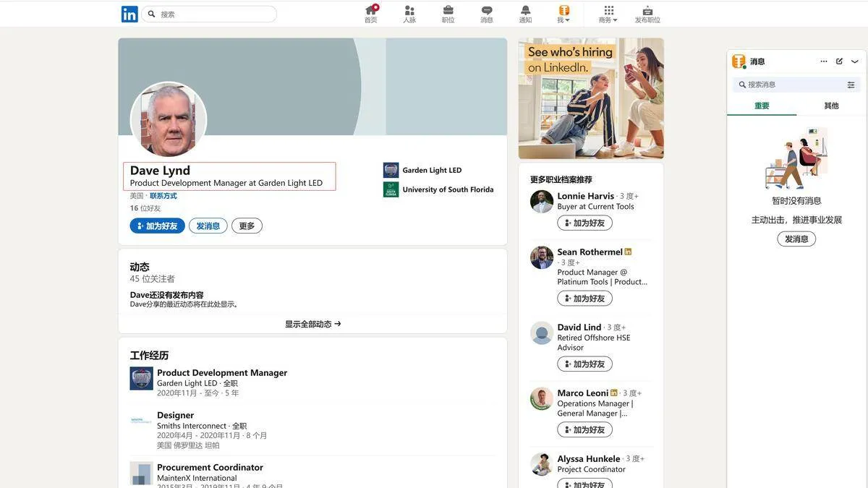
Task: Click Marco Leoni's LinkedIn premium badge
Action: pyautogui.click(x=614, y=393)
